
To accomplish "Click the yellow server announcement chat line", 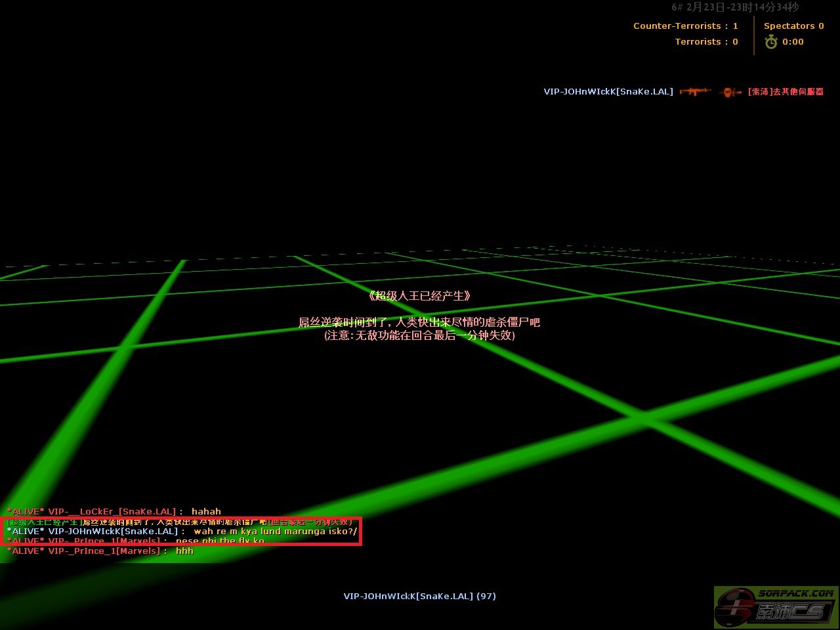I will 180,522.
